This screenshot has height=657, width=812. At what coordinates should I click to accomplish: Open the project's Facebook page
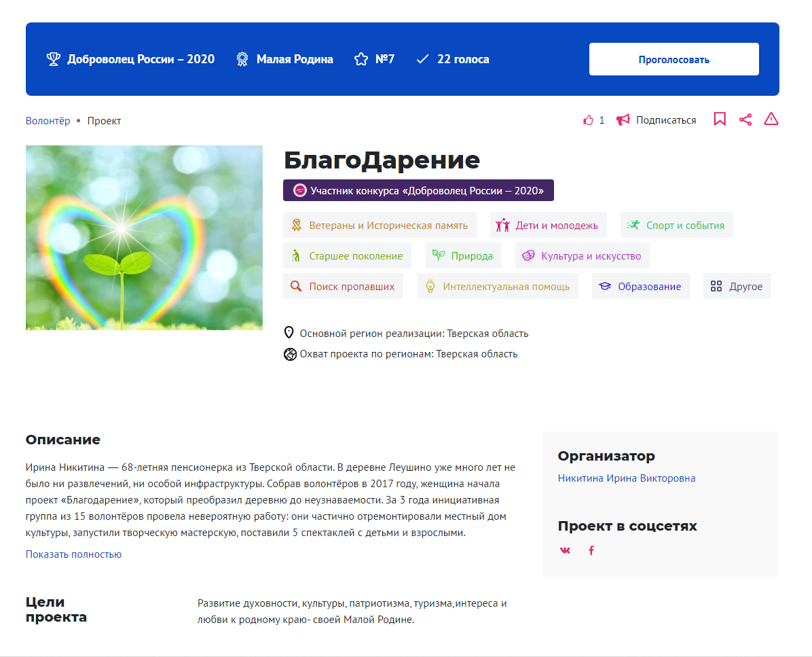coord(591,550)
